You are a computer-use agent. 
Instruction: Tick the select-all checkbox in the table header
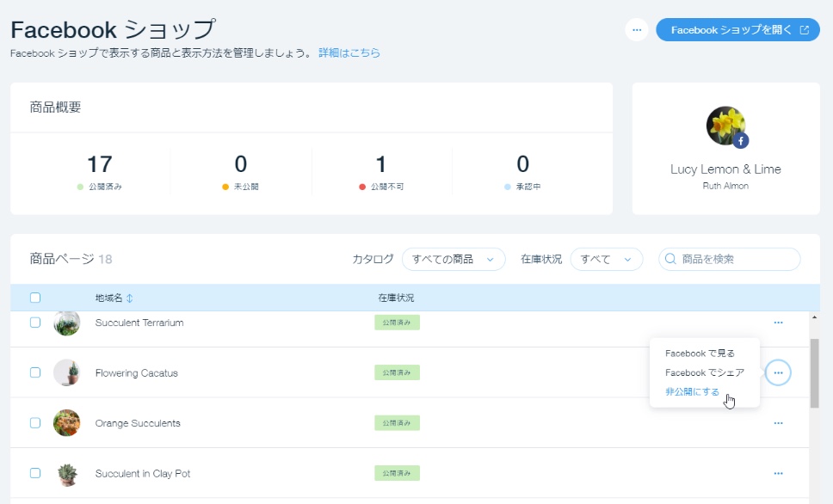[x=35, y=298]
